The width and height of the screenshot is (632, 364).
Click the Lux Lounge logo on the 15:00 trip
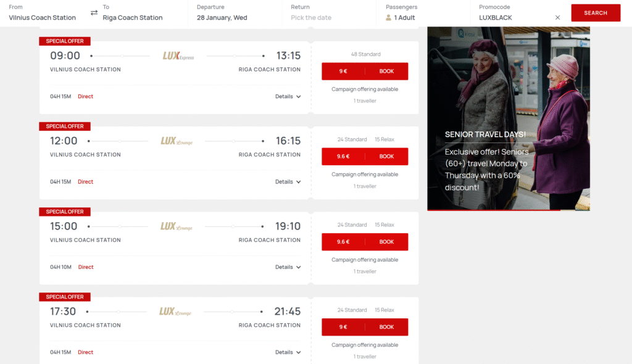click(178, 226)
